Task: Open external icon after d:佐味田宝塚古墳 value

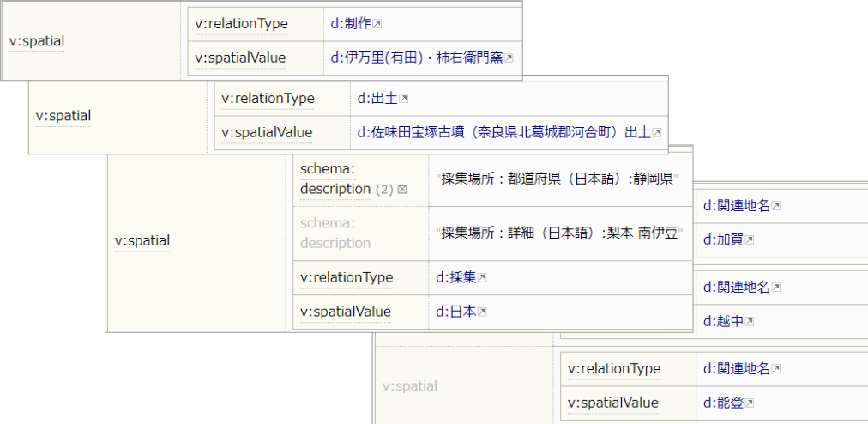Action: (x=657, y=133)
